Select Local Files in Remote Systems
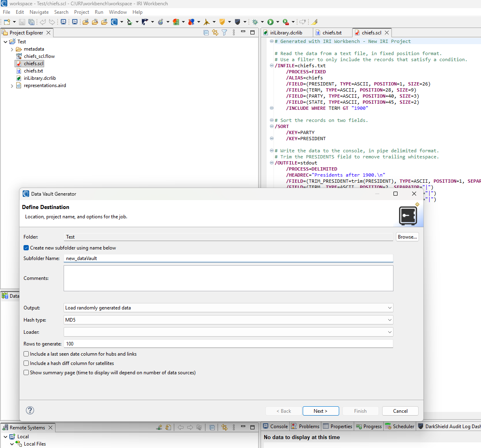Screen dimensions: 481x448 pyautogui.click(x=35, y=444)
